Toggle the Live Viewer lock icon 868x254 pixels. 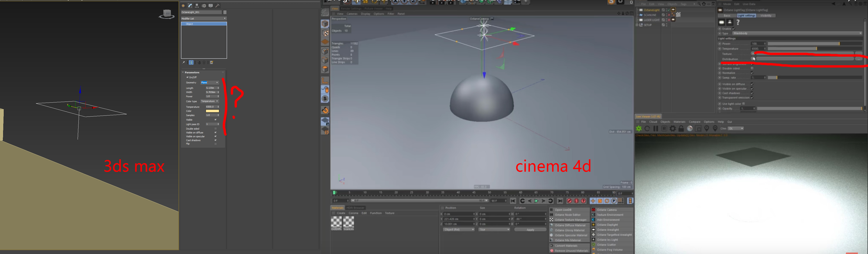pos(681,128)
